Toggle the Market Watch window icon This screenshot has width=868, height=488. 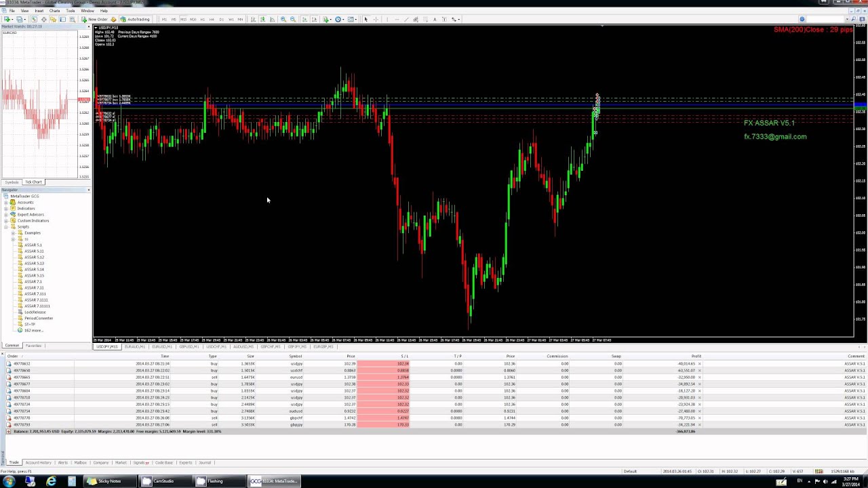click(x=34, y=19)
